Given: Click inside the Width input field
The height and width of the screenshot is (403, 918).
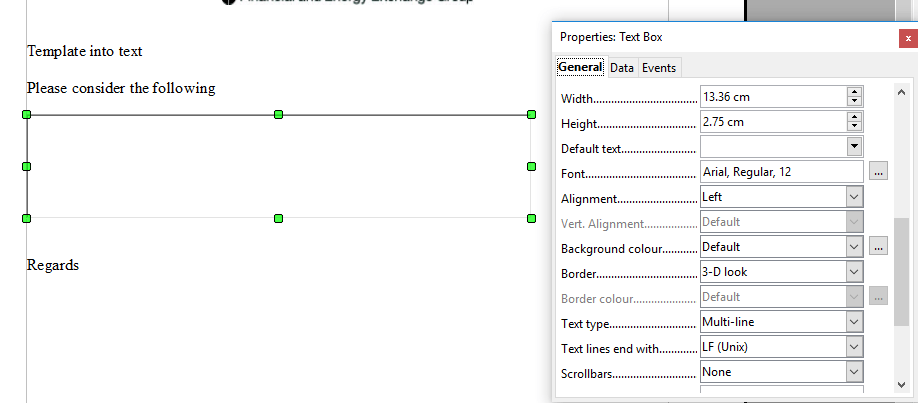Looking at the screenshot, I should [x=770, y=97].
